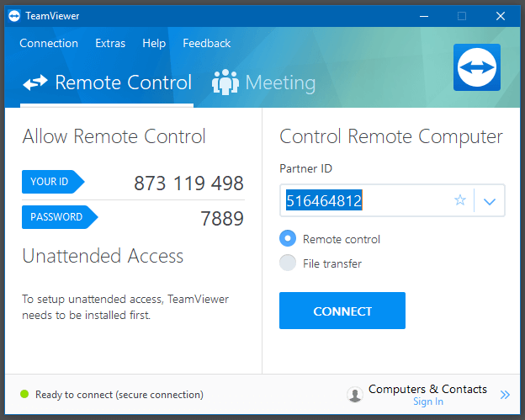525x420 pixels.
Task: Click the PASSWORD label tag
Action: click(60, 217)
